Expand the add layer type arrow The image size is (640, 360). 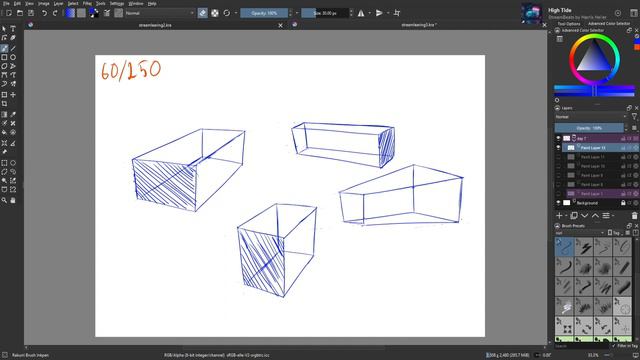(x=566, y=216)
